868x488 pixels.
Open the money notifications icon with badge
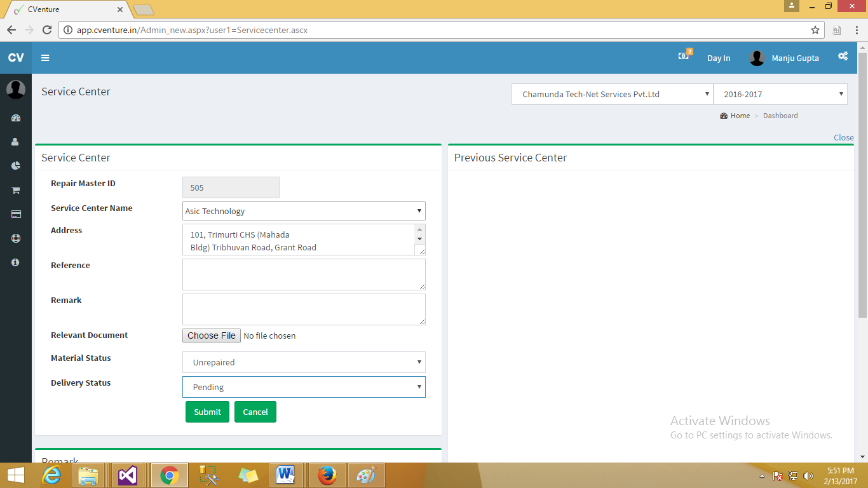[684, 55]
